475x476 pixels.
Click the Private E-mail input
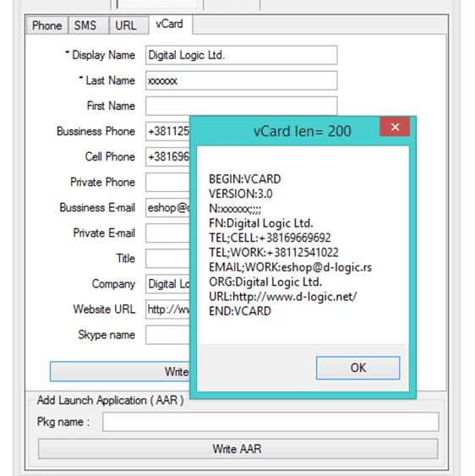[x=168, y=233]
